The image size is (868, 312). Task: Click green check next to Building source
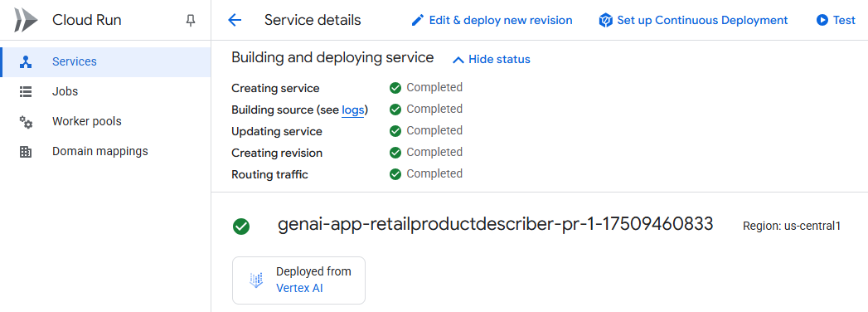[395, 110]
